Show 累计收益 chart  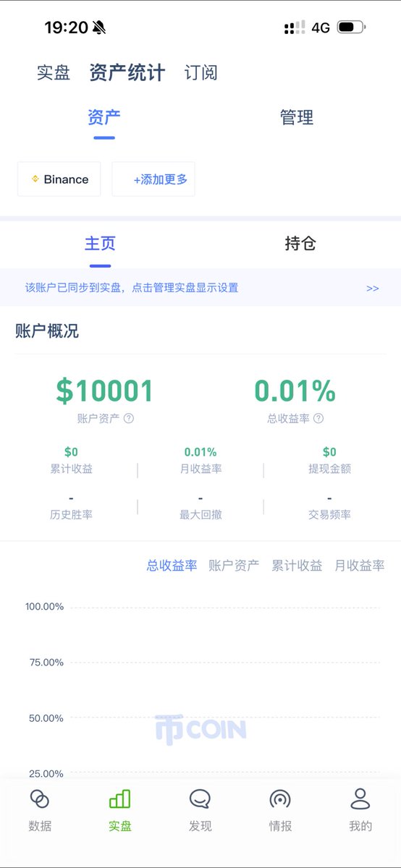tap(297, 566)
